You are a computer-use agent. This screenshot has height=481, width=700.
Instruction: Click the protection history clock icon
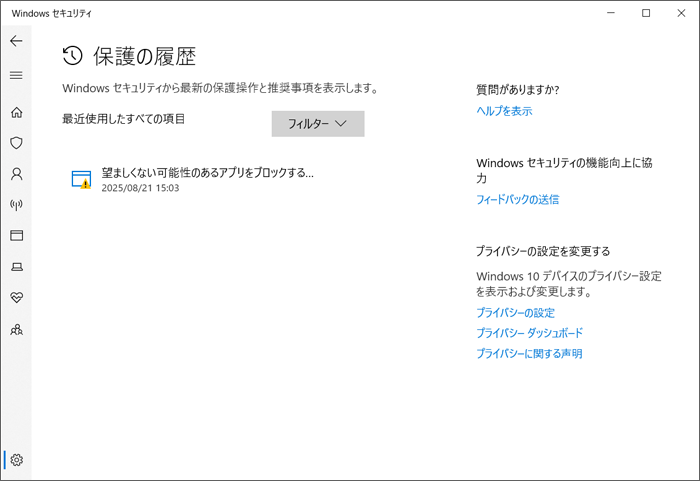[x=72, y=56]
